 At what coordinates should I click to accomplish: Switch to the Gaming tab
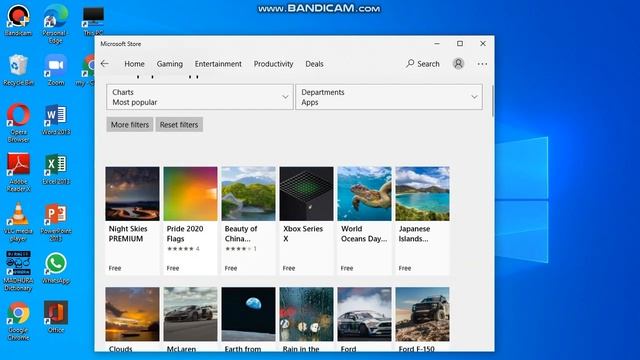(x=170, y=64)
